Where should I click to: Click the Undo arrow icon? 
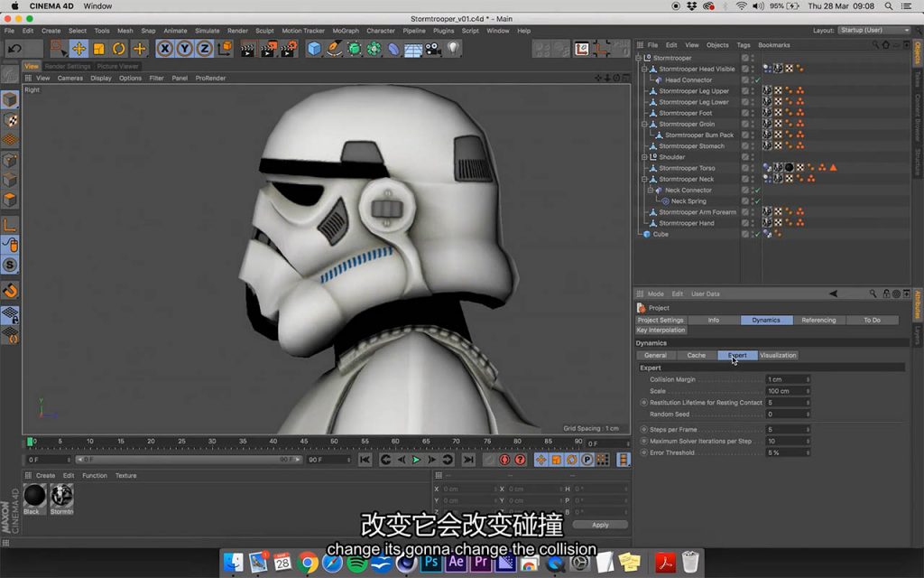click(14, 49)
